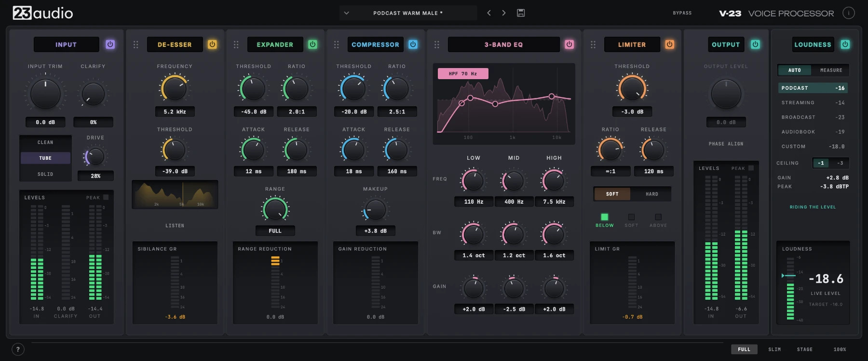Click the preset name Podcast Warm Male
Screen dimensions: 868x361
tap(408, 13)
